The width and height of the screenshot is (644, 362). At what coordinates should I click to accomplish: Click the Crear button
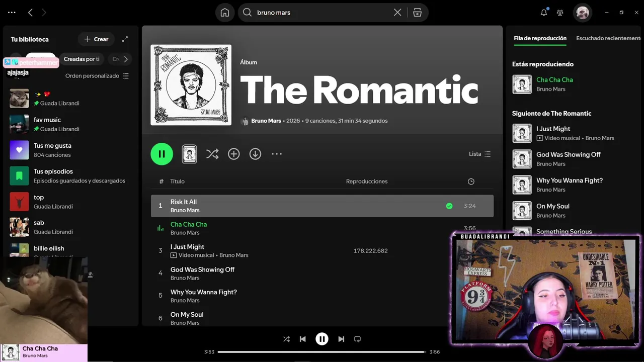96,39
